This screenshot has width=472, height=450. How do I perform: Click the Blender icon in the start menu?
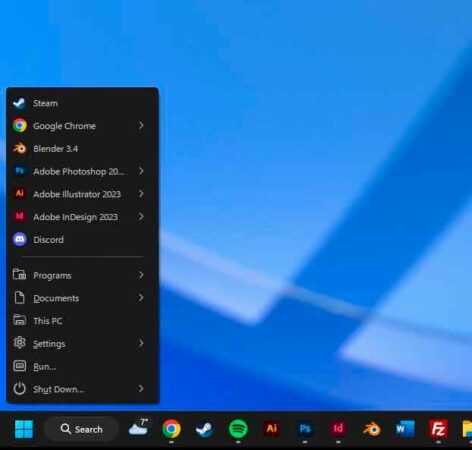point(20,149)
